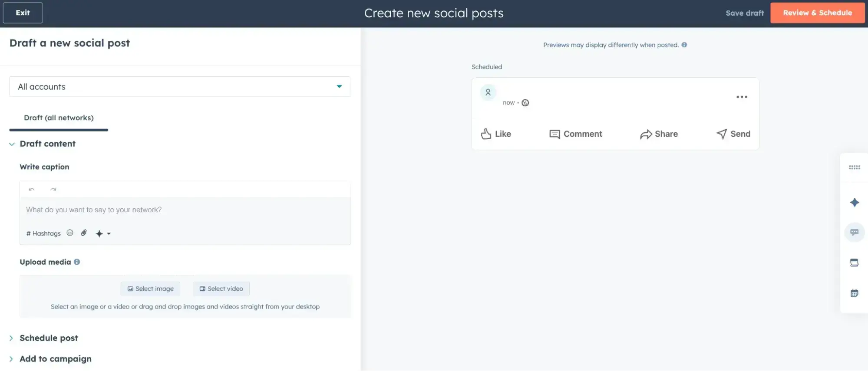868x371 pixels.
Task: Open the emoji picker smiley icon
Action: (x=70, y=233)
